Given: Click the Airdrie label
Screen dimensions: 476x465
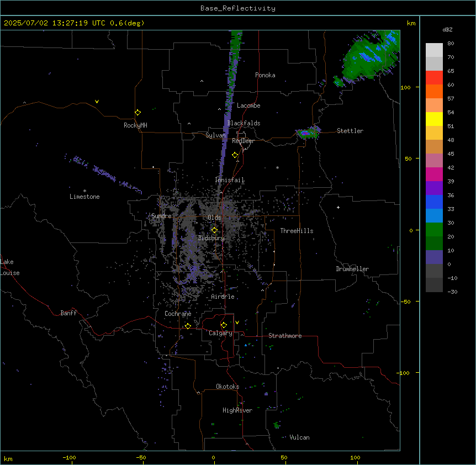Looking at the screenshot, I should click(223, 297).
